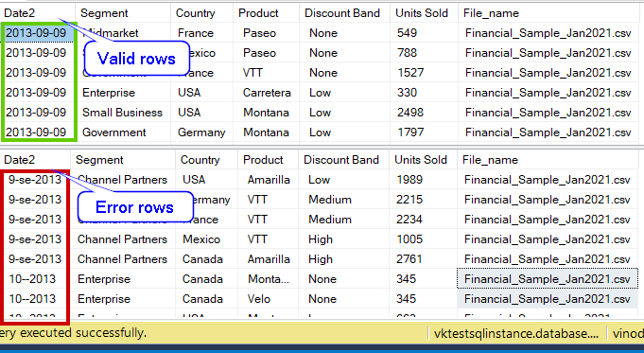The height and width of the screenshot is (353, 644).
Task: Select the Small Business segment cell
Action: tap(123, 113)
